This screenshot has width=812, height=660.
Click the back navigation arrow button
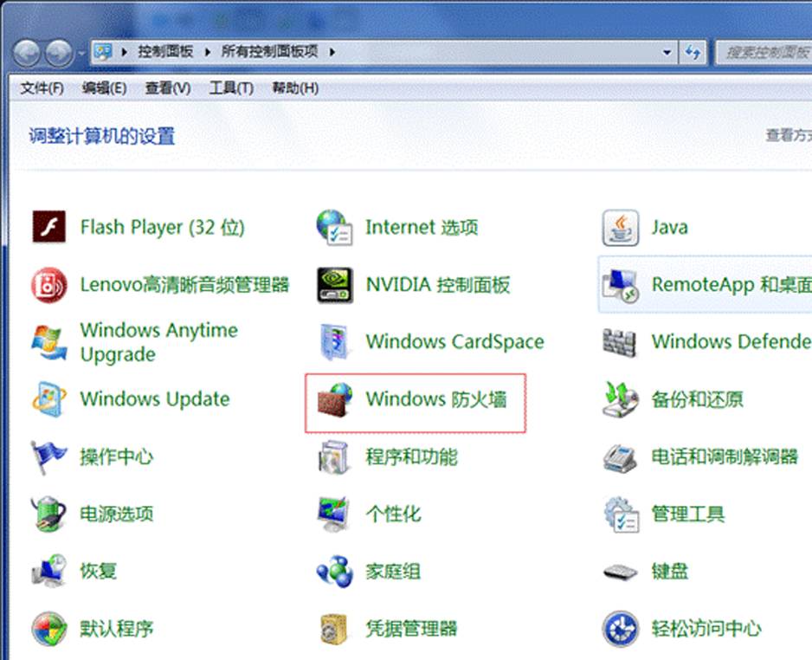click(27, 52)
